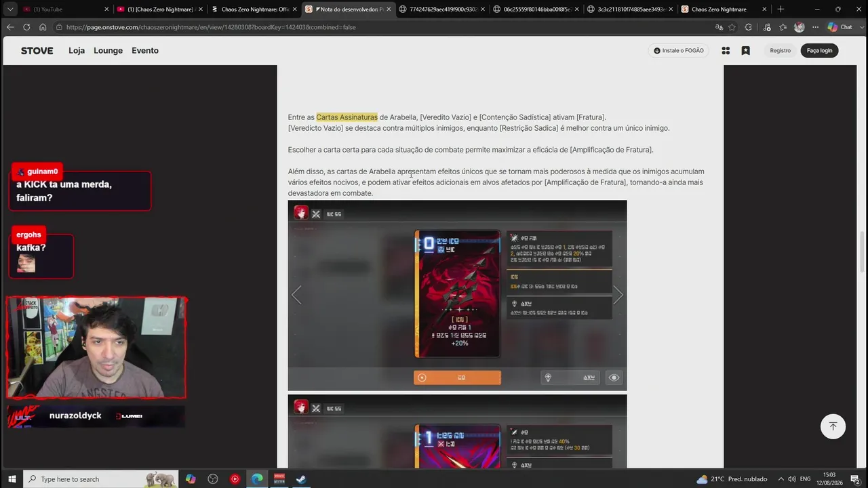Open the red YouTube Music taskbar icon
Image resolution: width=868 pixels, height=488 pixels.
[235, 479]
